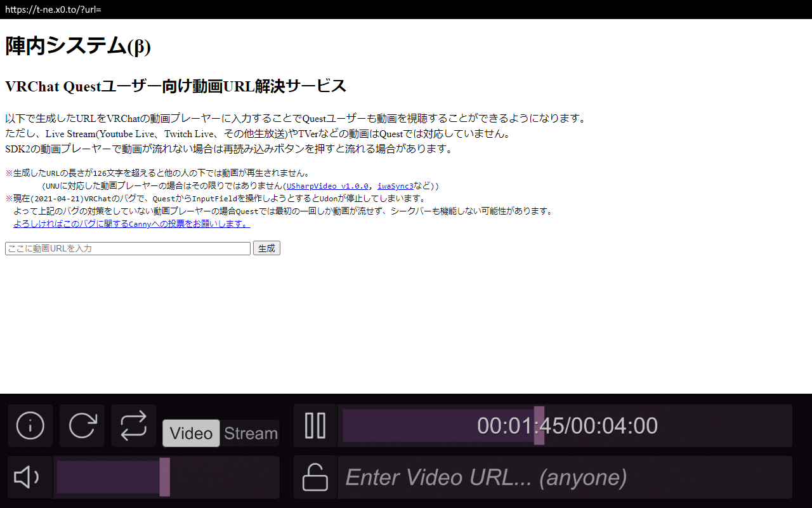812x508 pixels.
Task: Open the Canny bug vote link
Action: [131, 224]
